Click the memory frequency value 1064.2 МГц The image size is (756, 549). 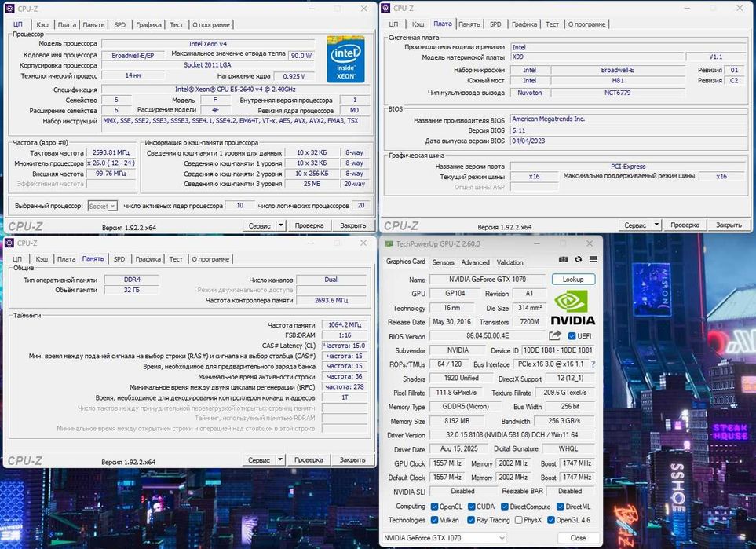pyautogui.click(x=345, y=324)
